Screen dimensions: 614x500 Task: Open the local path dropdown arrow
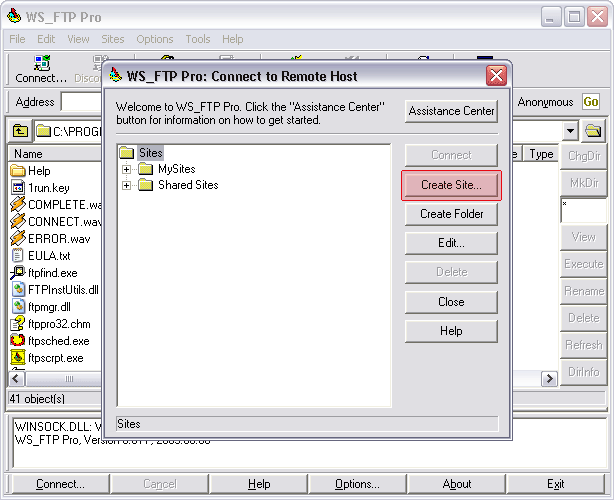coord(570,131)
